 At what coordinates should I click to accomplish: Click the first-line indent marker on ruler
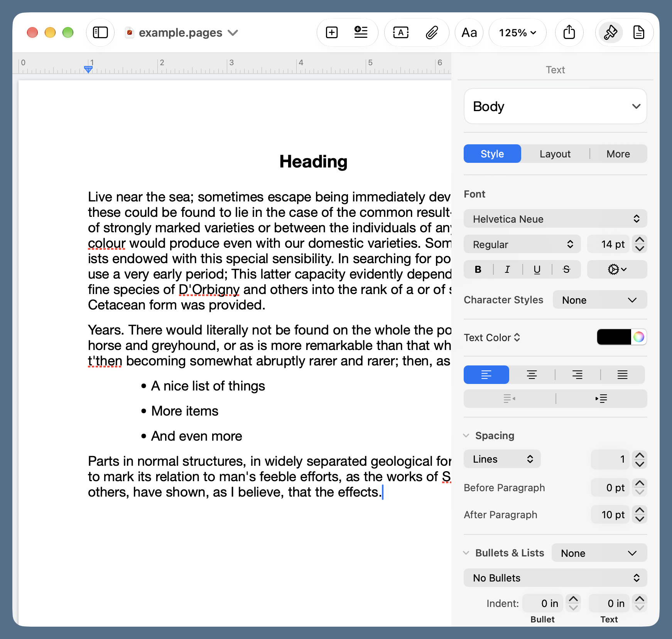[88, 69]
